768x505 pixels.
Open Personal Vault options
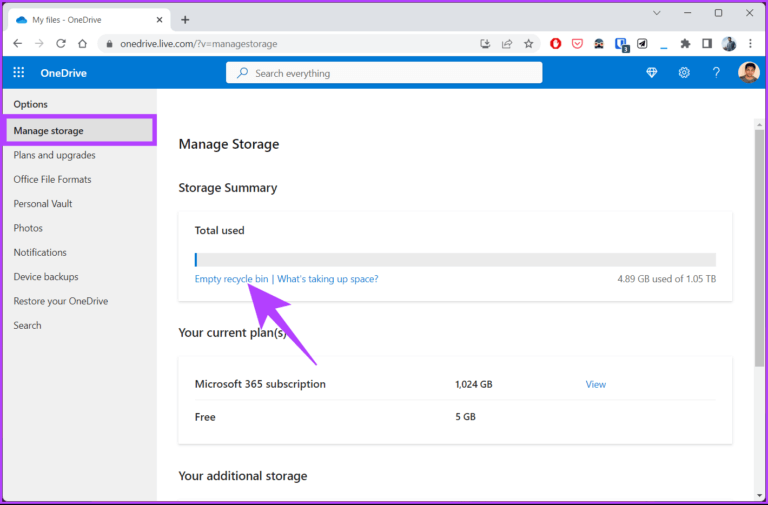43,203
